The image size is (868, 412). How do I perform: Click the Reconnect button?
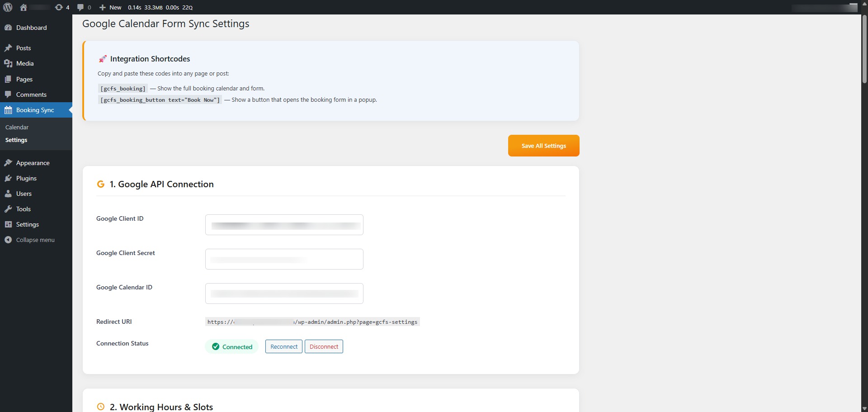click(284, 346)
